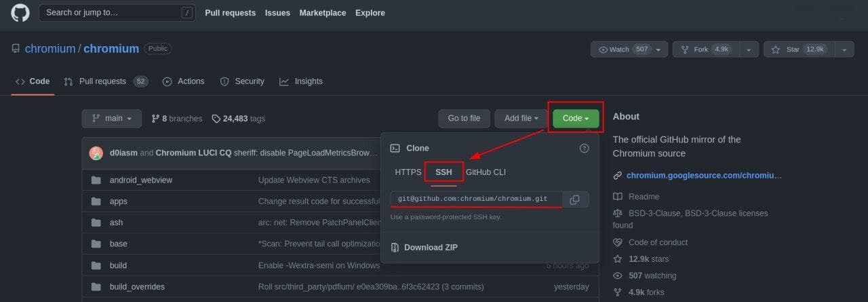
Task: Switch to the Code tab
Action: coord(33,81)
